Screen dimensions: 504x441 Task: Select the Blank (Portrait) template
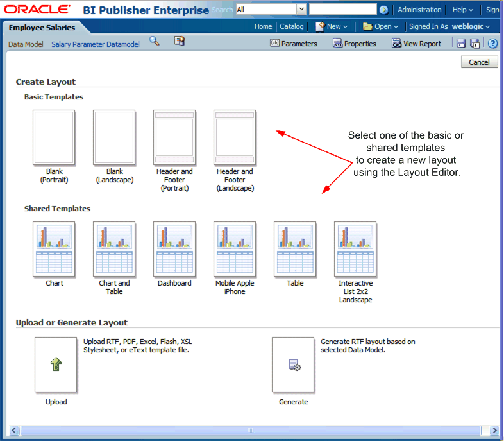pos(54,137)
